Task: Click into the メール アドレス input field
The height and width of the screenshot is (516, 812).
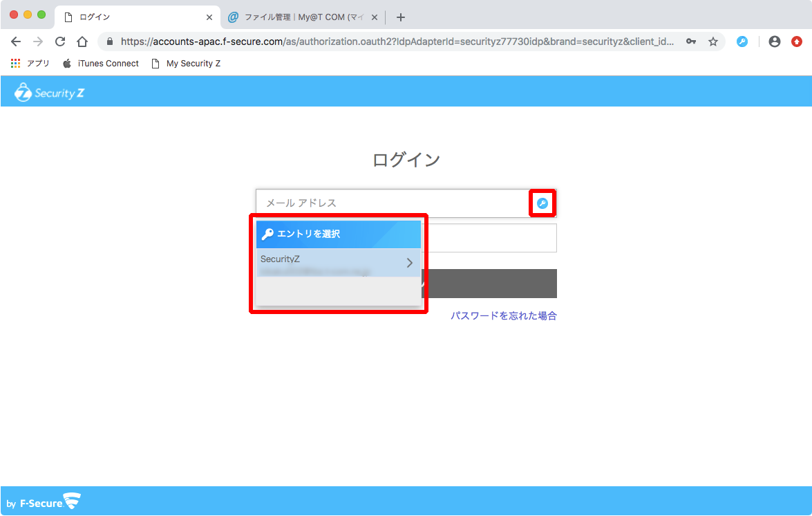Action: tap(390, 203)
